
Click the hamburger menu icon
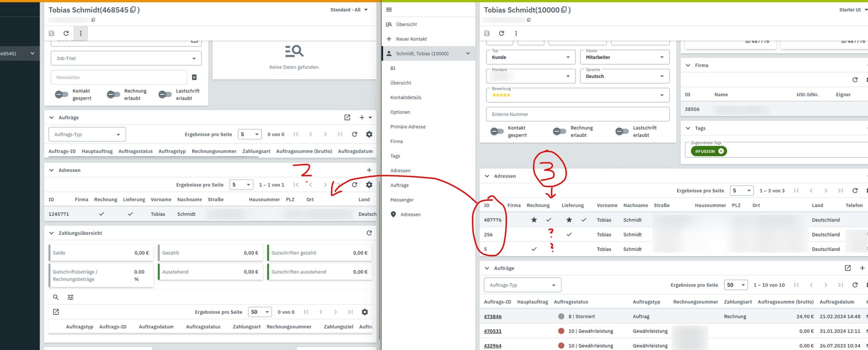pyautogui.click(x=389, y=9)
